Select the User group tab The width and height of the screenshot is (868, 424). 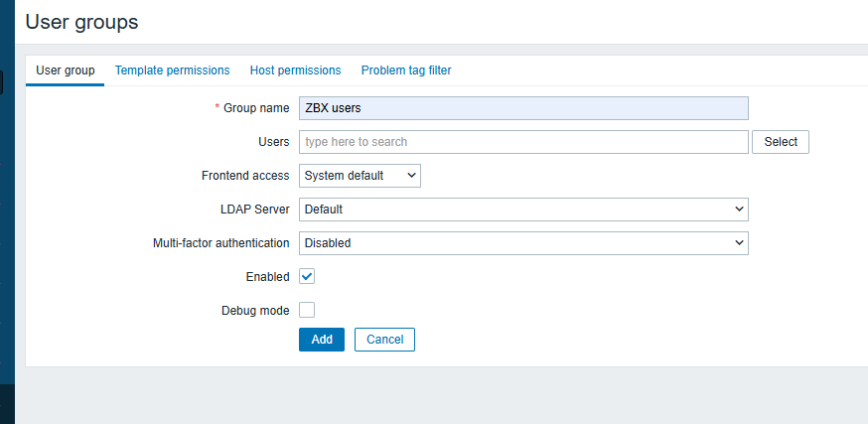point(66,71)
